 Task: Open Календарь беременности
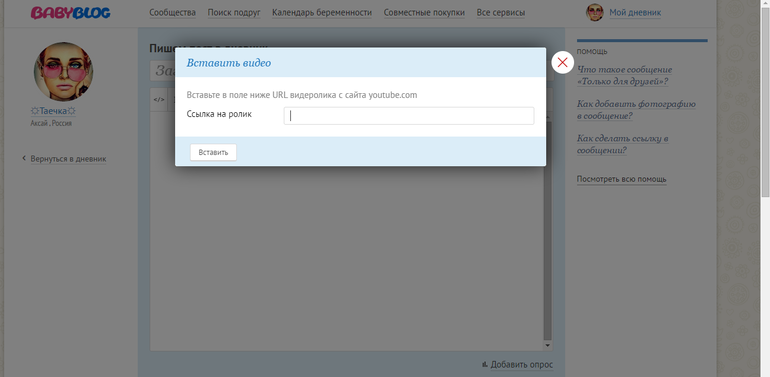(x=322, y=13)
